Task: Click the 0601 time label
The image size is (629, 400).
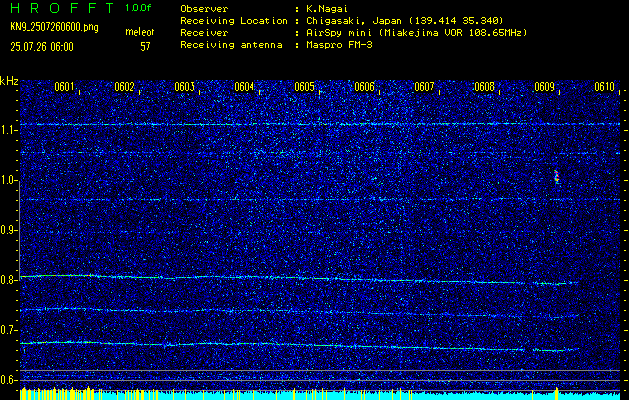Action: point(65,87)
